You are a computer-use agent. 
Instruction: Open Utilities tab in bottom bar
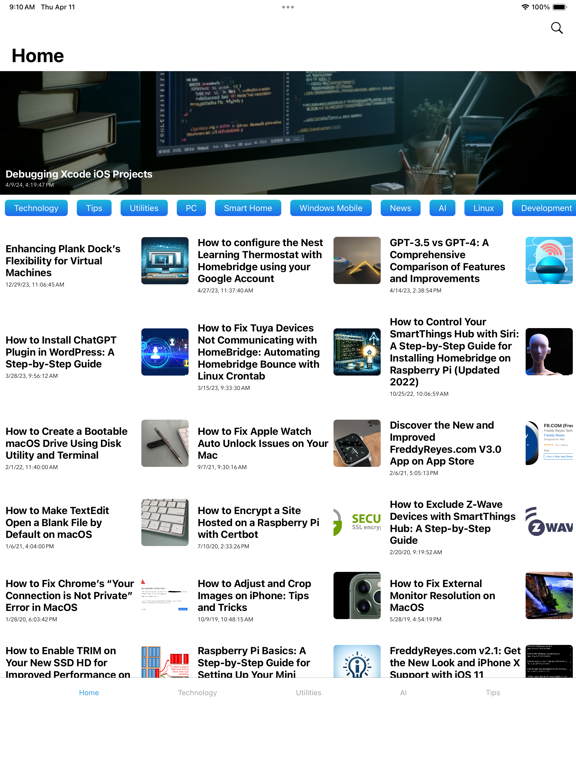point(309,693)
